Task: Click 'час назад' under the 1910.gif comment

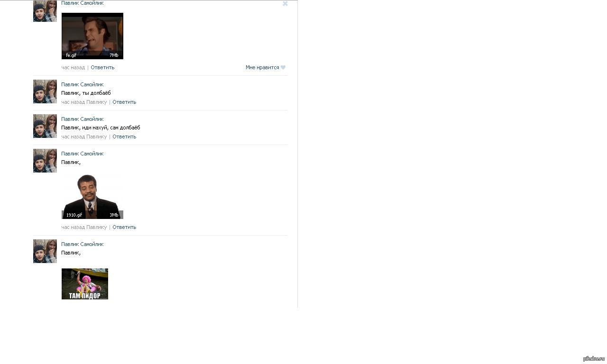Action: [x=73, y=227]
